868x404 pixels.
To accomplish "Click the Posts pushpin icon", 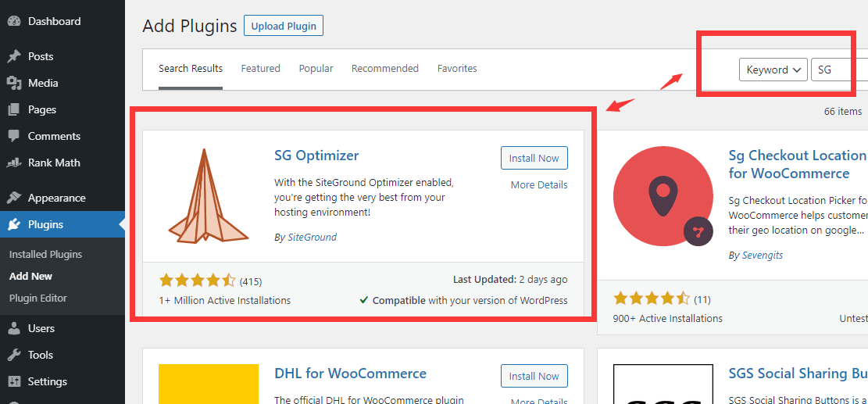I will tap(14, 56).
